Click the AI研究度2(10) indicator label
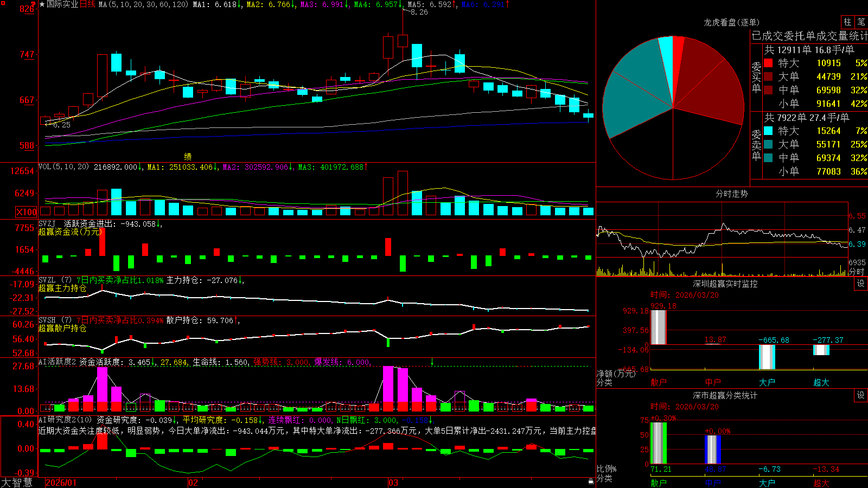This screenshot has height=488, width=868. [65, 420]
